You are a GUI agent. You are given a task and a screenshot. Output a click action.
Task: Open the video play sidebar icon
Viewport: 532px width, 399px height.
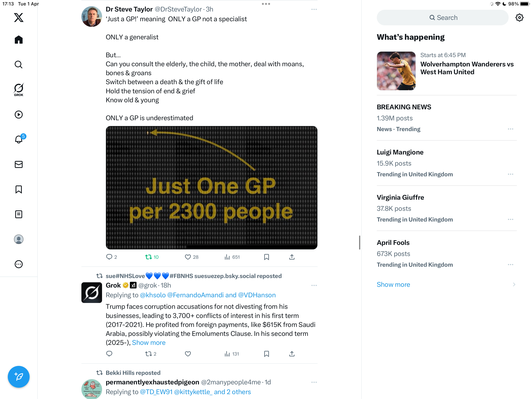pyautogui.click(x=18, y=115)
